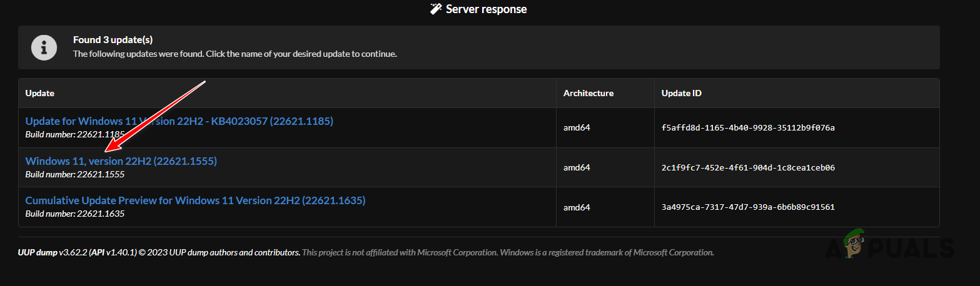This screenshot has width=980, height=286.
Task: Click the Server response heading
Action: [x=486, y=9]
